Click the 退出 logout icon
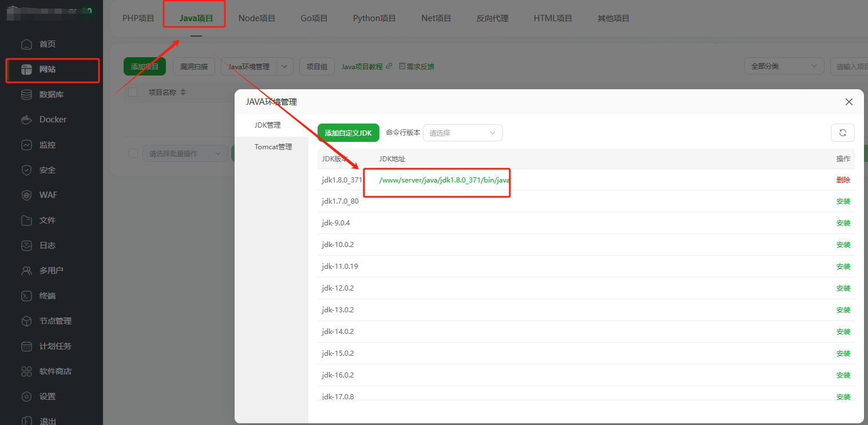Image resolution: width=868 pixels, height=425 pixels. [26, 421]
